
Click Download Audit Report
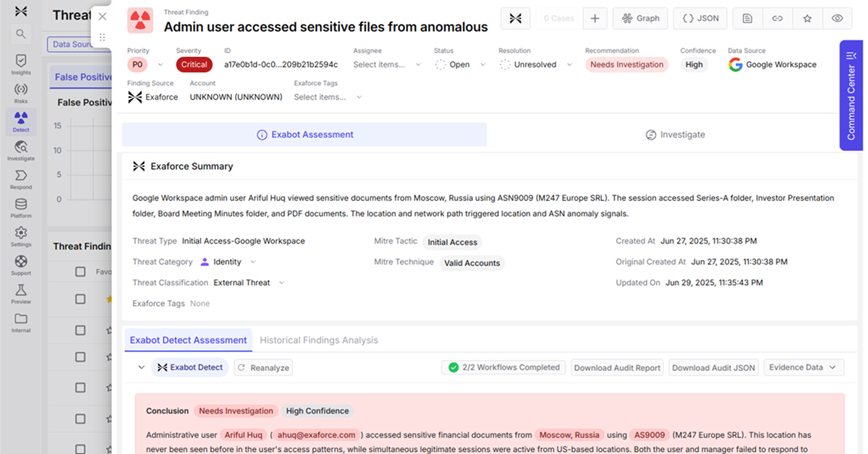617,367
